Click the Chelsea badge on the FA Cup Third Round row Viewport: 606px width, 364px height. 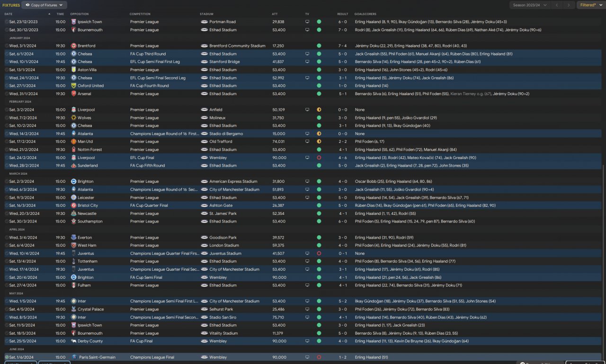tap(73, 54)
